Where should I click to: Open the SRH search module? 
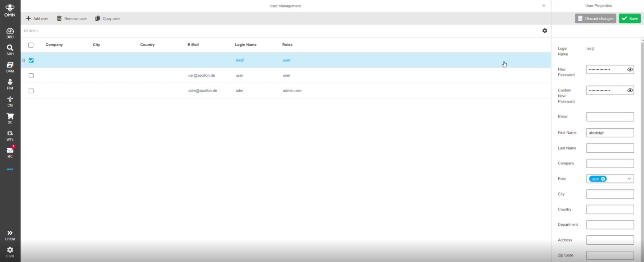pos(10,50)
